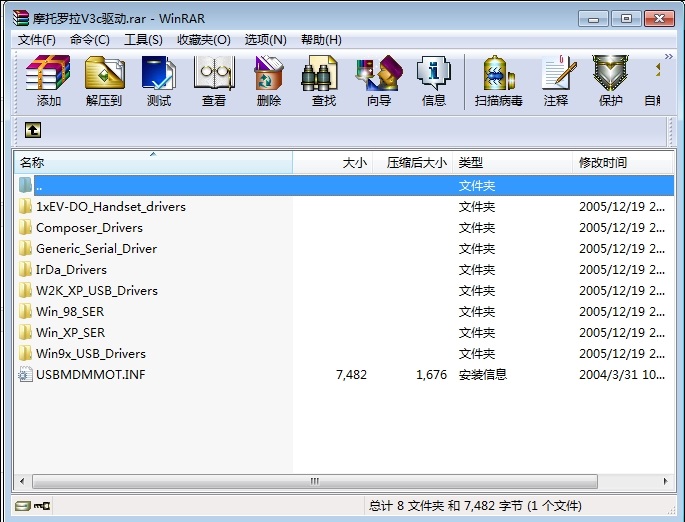Click the USBMDMMOT.INF file icon
The width and height of the screenshot is (685, 522).
point(25,374)
